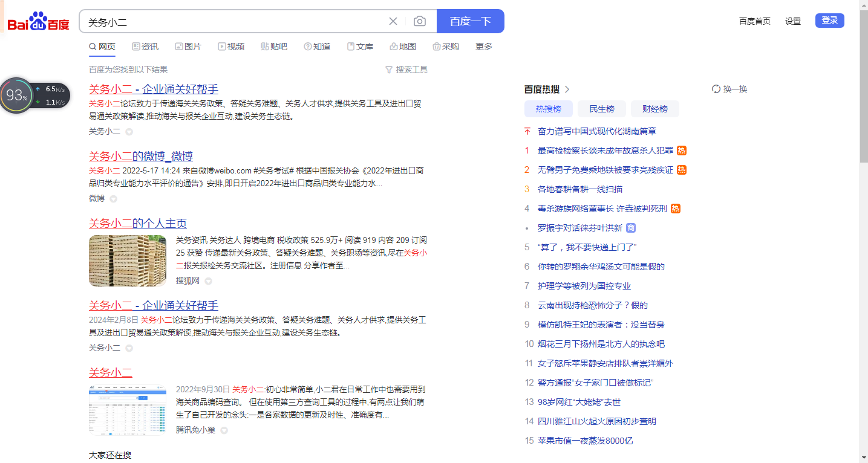Open 最高检检察长谈未成年故意杀人犯罪

605,151
